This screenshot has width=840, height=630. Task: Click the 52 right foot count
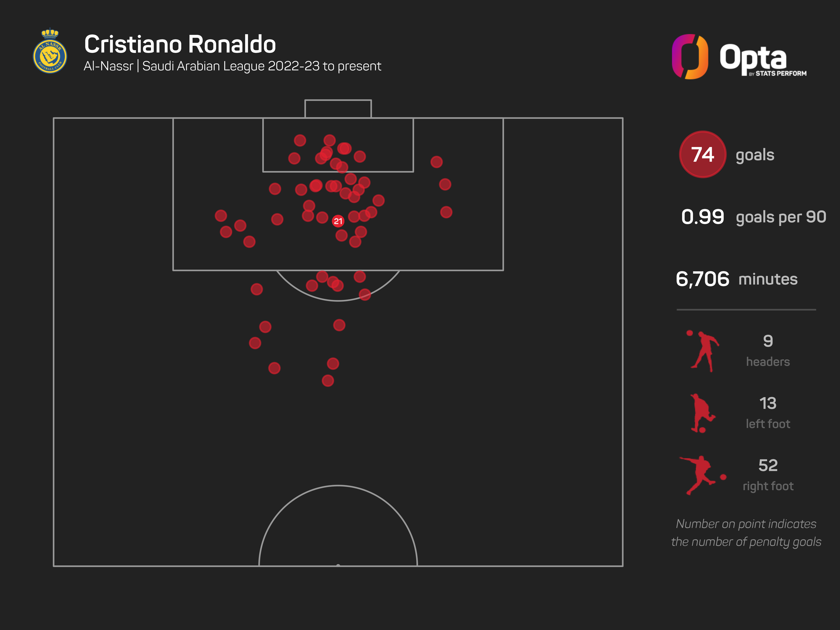[x=768, y=466]
